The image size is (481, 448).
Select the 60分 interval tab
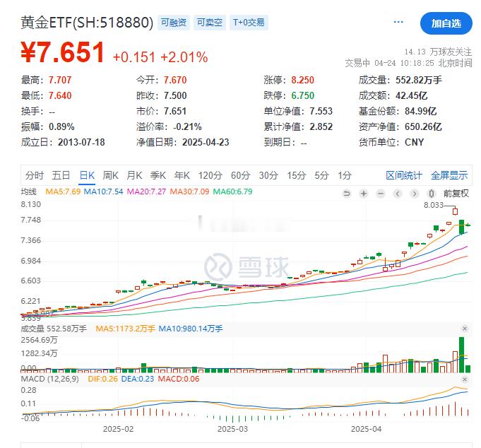coord(240,175)
